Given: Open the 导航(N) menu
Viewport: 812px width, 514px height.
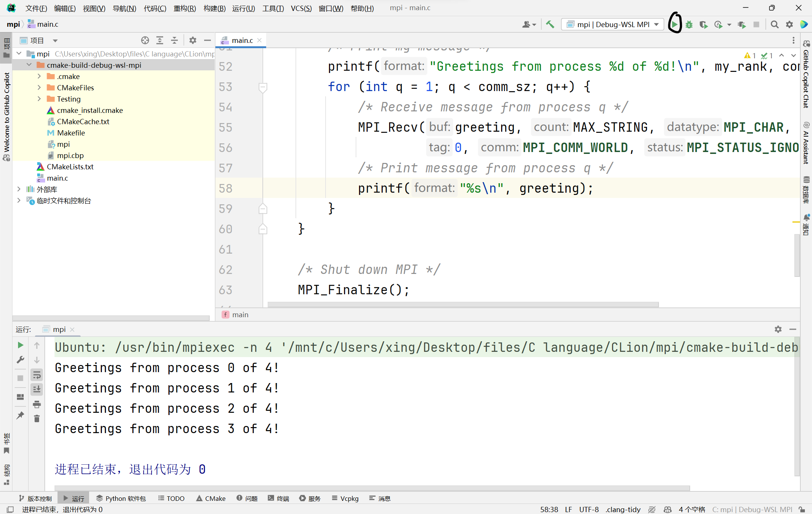Looking at the screenshot, I should coord(124,8).
